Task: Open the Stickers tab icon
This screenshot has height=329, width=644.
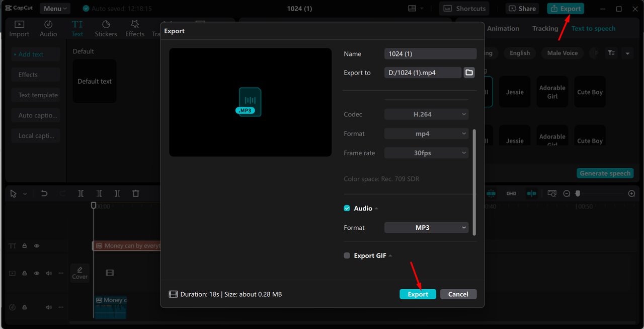Action: pyautogui.click(x=106, y=24)
